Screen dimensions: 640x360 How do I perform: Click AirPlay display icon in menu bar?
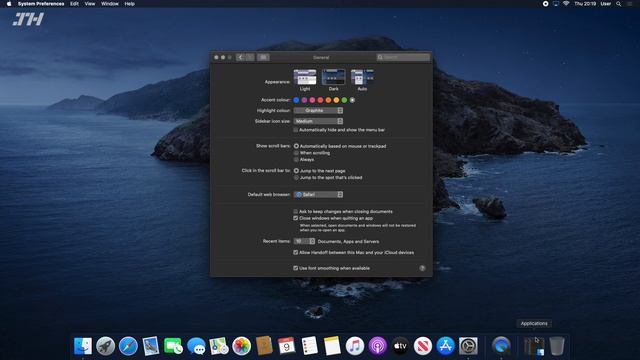click(x=556, y=4)
